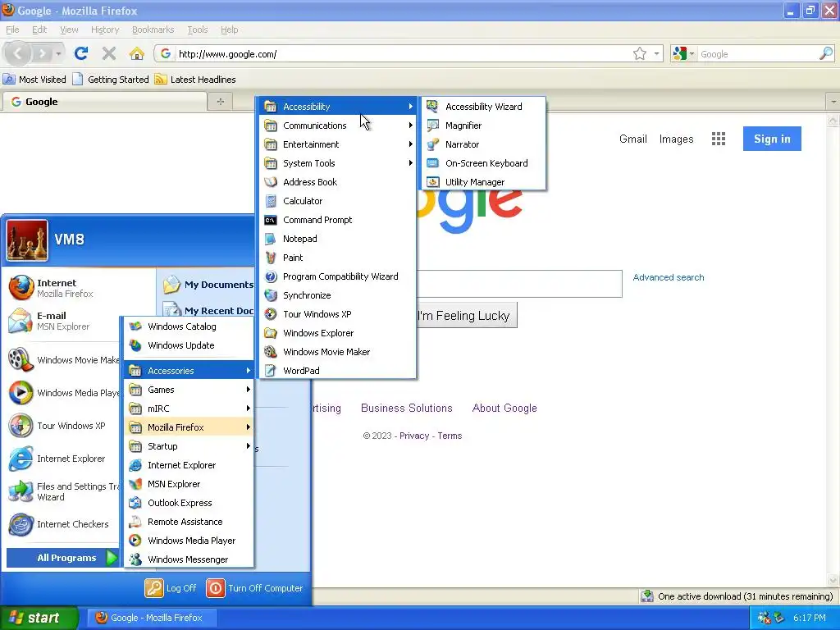Open the downloads status icon in status bar
The image size is (840, 630).
coord(647,596)
